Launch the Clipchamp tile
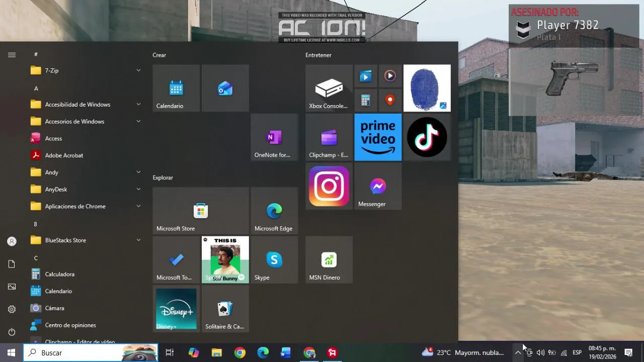This screenshot has height=362, width=644. click(x=329, y=137)
